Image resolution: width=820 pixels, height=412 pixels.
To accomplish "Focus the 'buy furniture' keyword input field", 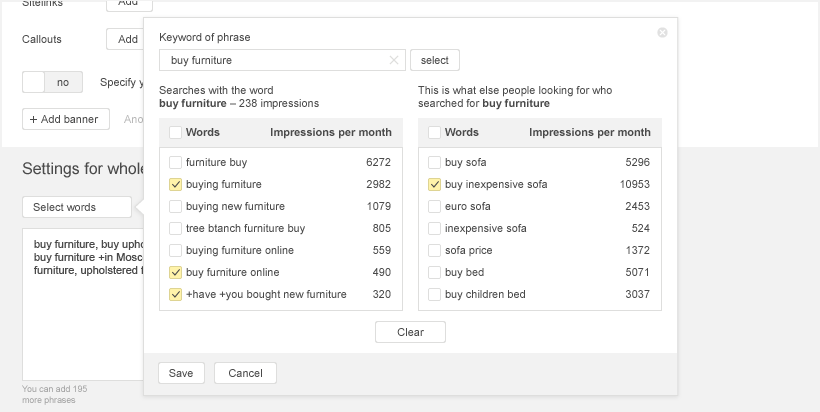I will pos(275,61).
